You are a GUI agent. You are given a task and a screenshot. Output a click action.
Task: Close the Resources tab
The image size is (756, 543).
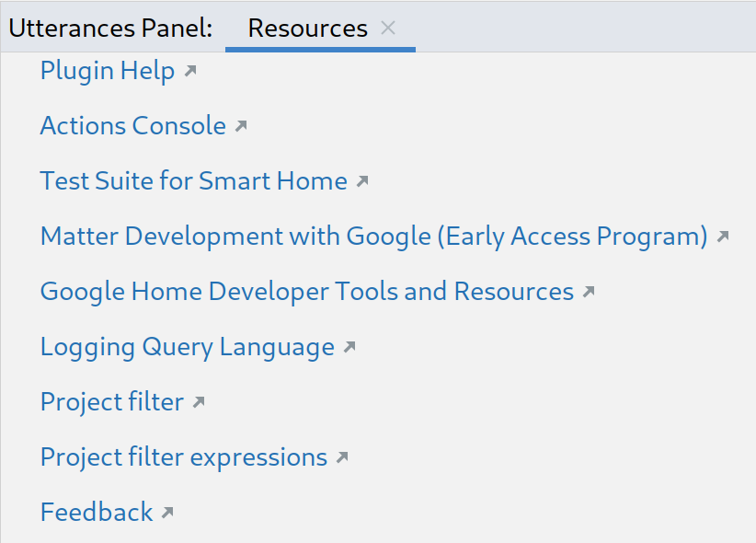(x=388, y=28)
